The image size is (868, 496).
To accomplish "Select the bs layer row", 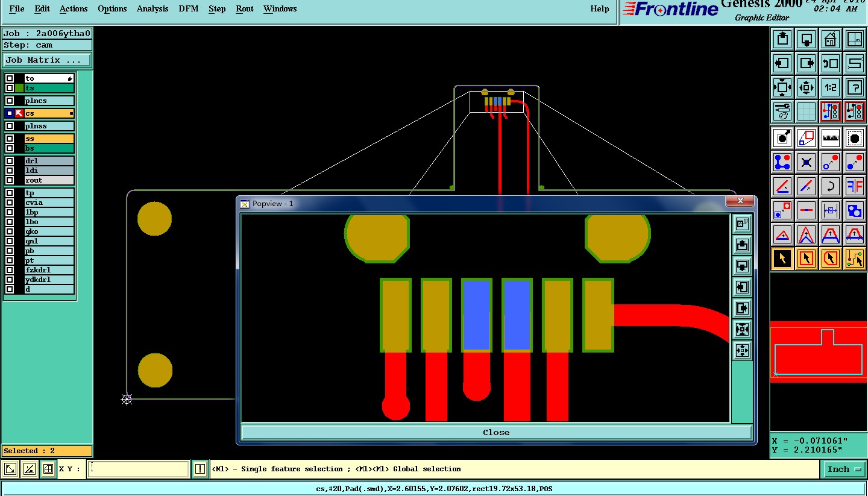I will 49,148.
